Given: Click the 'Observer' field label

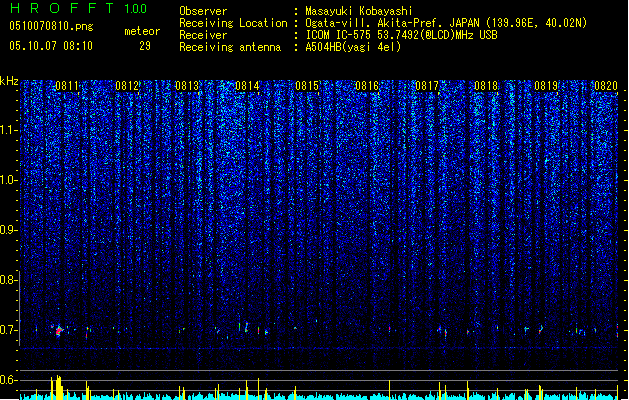Looking at the screenshot, I should [x=203, y=11].
